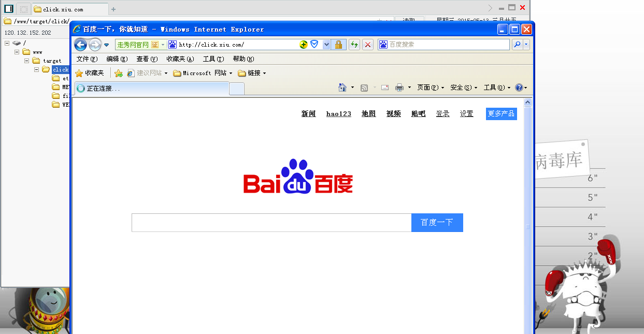Click the add-to-favorites-bar star icon
Screen dimensions: 644x334
(x=119, y=73)
